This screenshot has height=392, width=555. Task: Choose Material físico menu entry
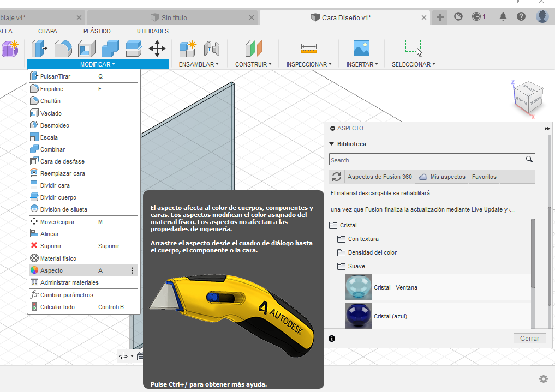click(84, 258)
